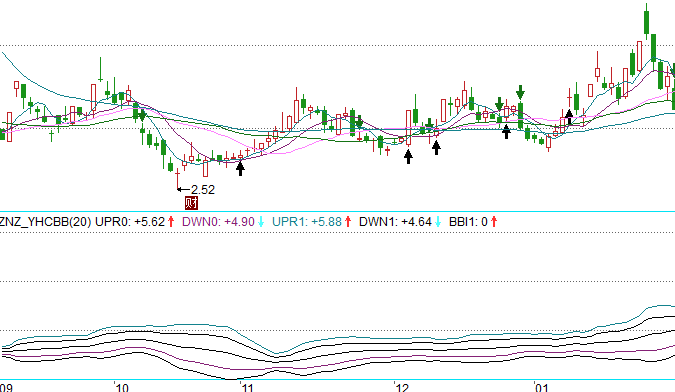Click the cyan down arrow beside DWN0

click(261, 222)
